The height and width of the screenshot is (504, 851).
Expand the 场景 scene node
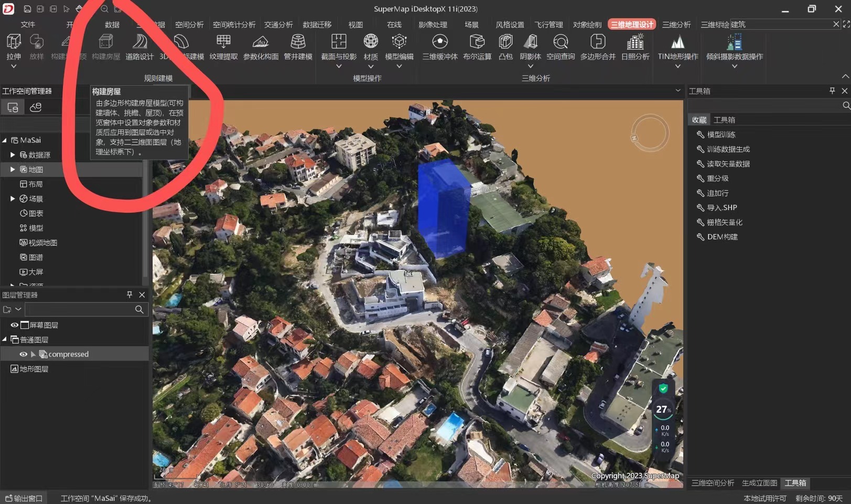coord(13,199)
